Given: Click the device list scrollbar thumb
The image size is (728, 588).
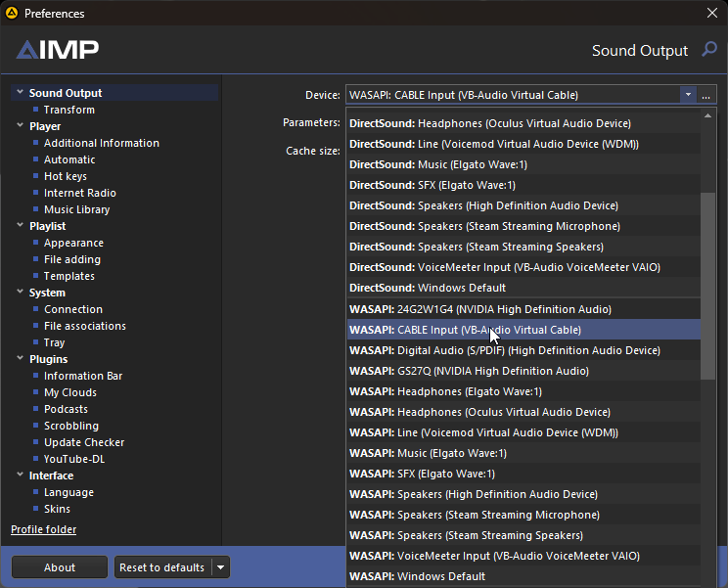Looking at the screenshot, I should (x=707, y=286).
